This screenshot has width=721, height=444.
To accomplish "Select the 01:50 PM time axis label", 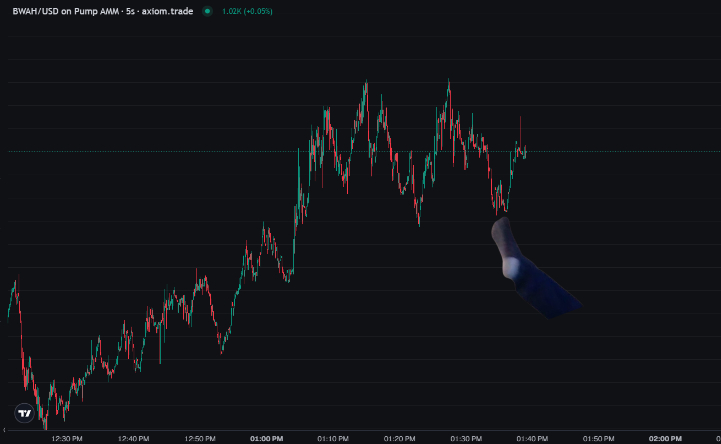I will tap(599, 438).
